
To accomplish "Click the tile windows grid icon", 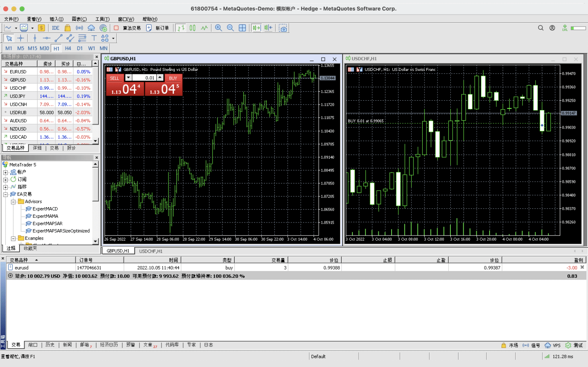I will (x=242, y=28).
